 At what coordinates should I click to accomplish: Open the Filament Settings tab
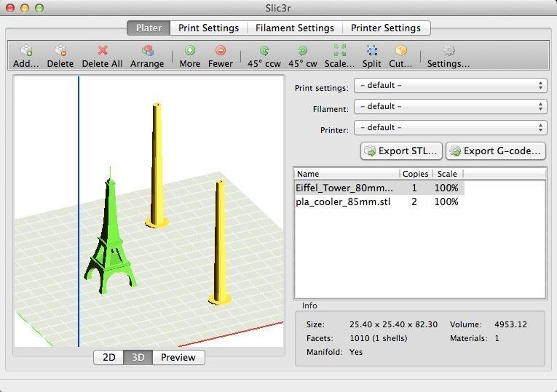coord(294,28)
